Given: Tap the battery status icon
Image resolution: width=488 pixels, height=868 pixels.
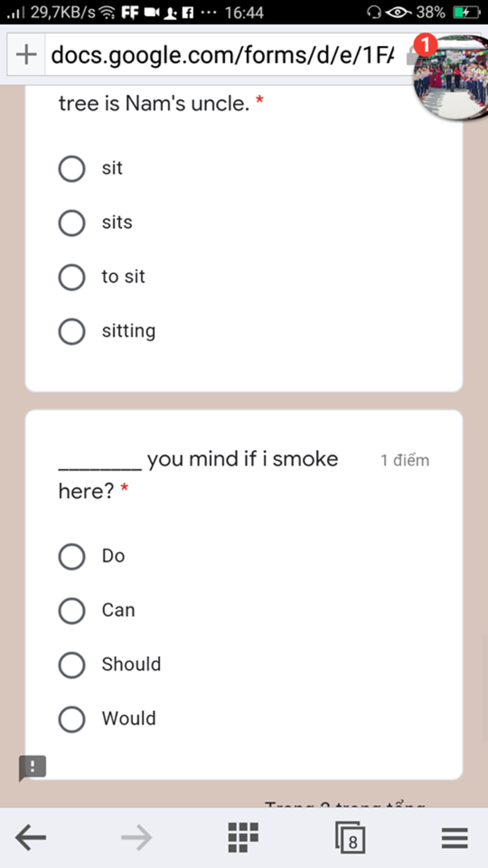Looking at the screenshot, I should [x=466, y=12].
